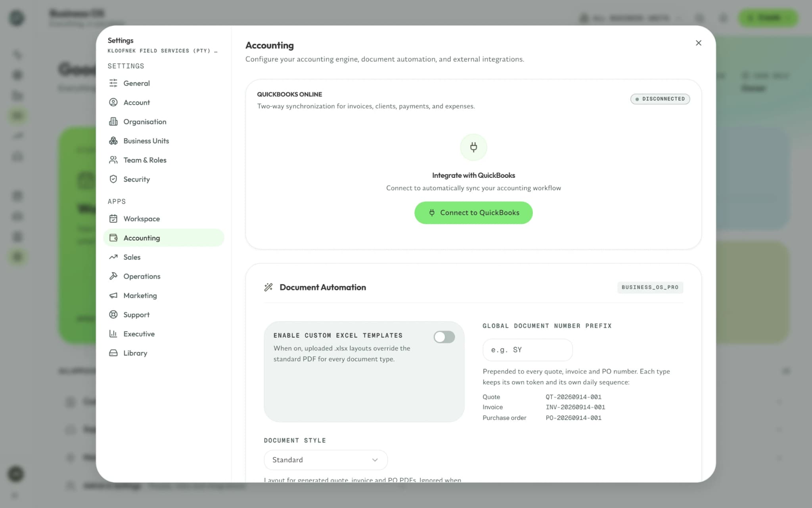The width and height of the screenshot is (812, 508).
Task: Open General settings
Action: coord(163,83)
